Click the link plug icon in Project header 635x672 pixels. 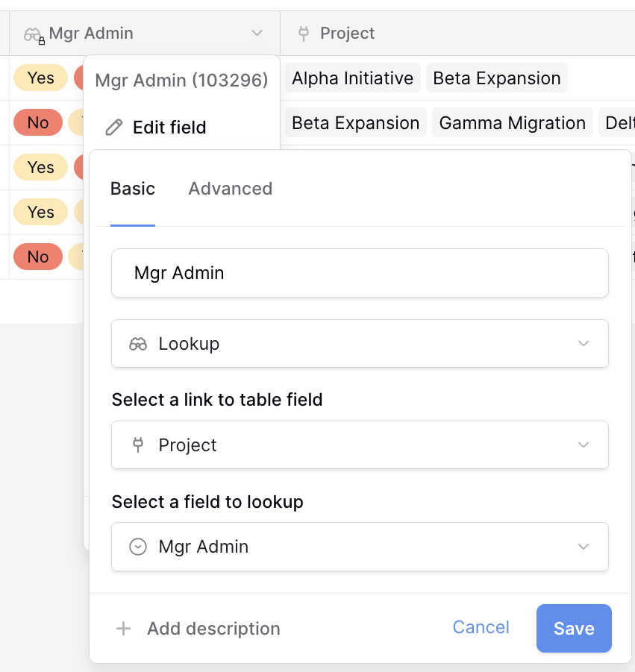point(303,34)
